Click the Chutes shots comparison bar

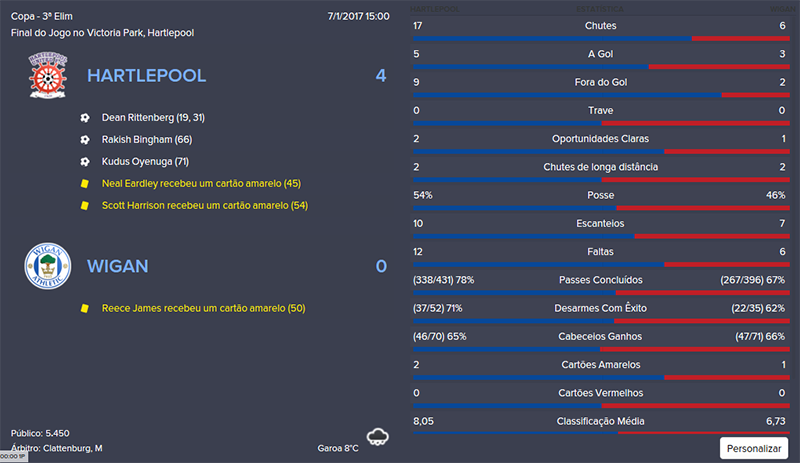[x=600, y=38]
